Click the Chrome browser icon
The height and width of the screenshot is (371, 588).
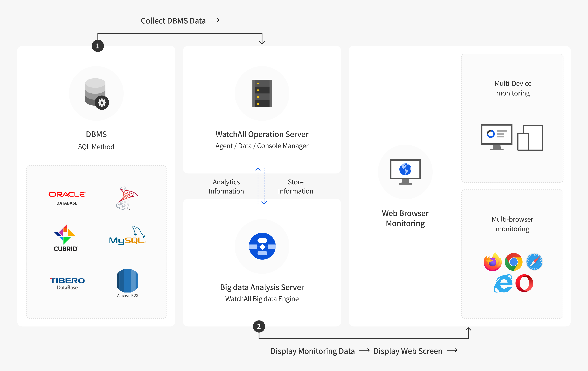513,262
